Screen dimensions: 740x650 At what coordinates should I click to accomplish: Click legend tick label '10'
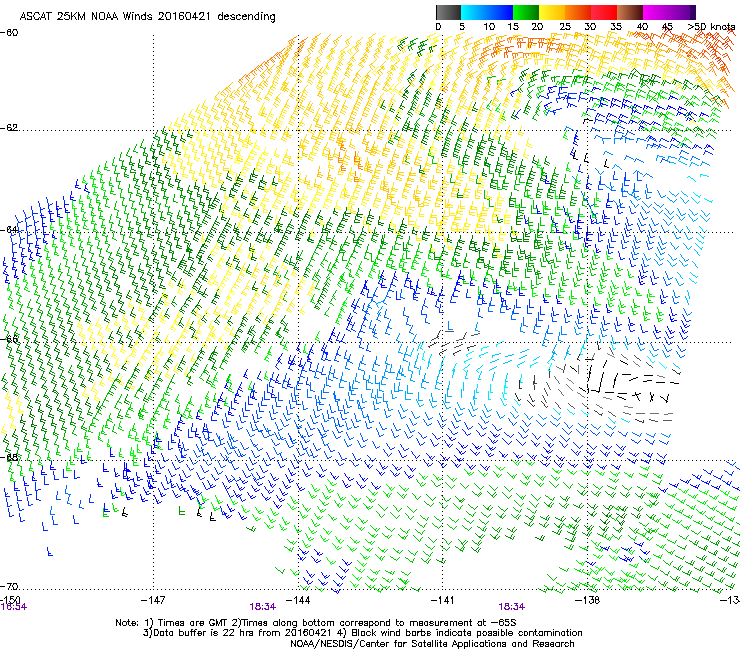pos(489,27)
